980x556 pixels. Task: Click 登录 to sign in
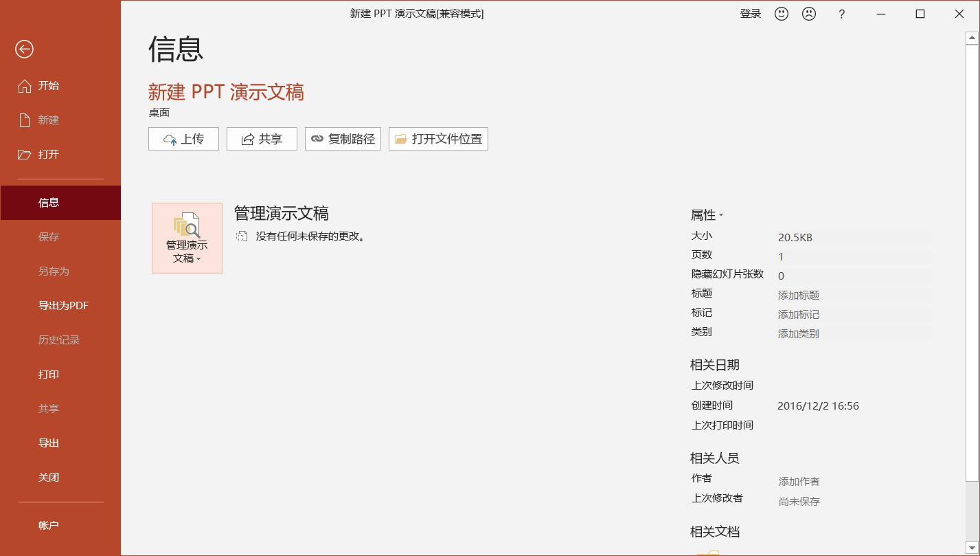click(751, 14)
